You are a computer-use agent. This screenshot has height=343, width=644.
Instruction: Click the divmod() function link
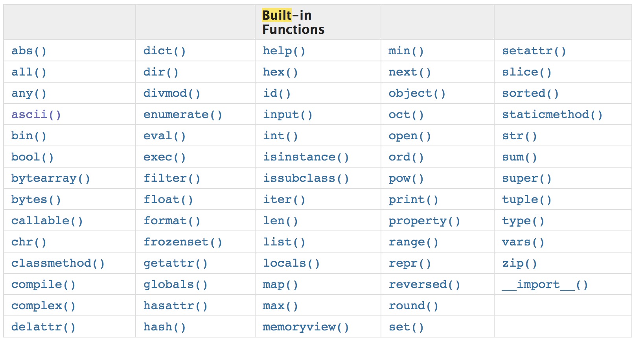click(x=172, y=93)
